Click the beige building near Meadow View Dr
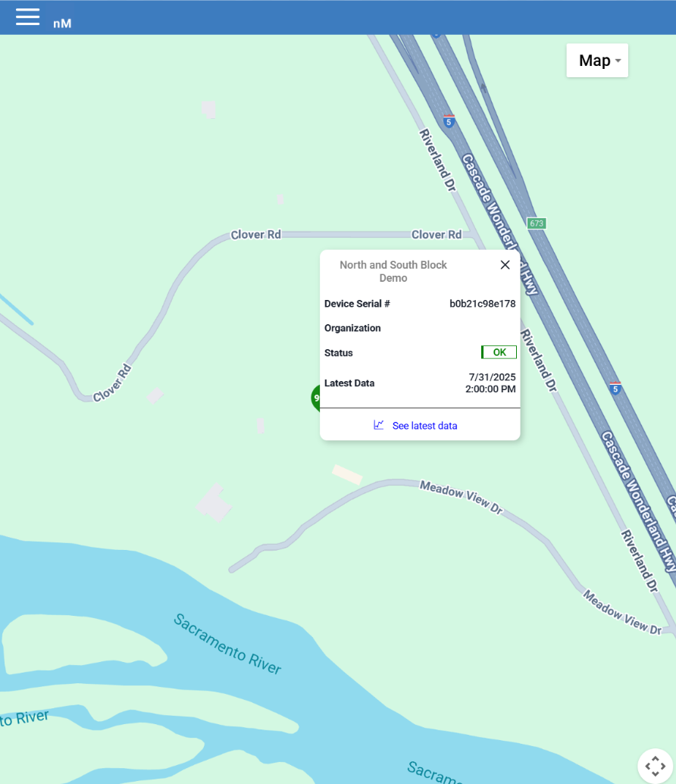The height and width of the screenshot is (784, 676). [x=347, y=474]
